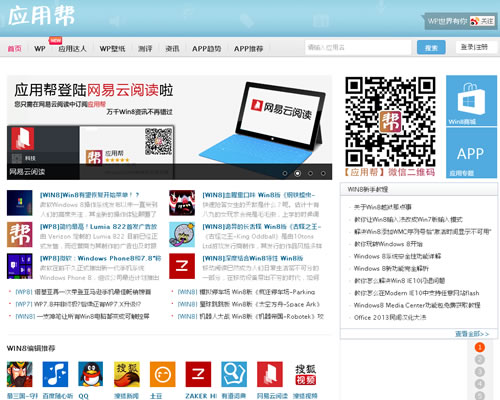Open the WP壁纸 wallpaper section
The image size is (500, 400).
point(112,49)
